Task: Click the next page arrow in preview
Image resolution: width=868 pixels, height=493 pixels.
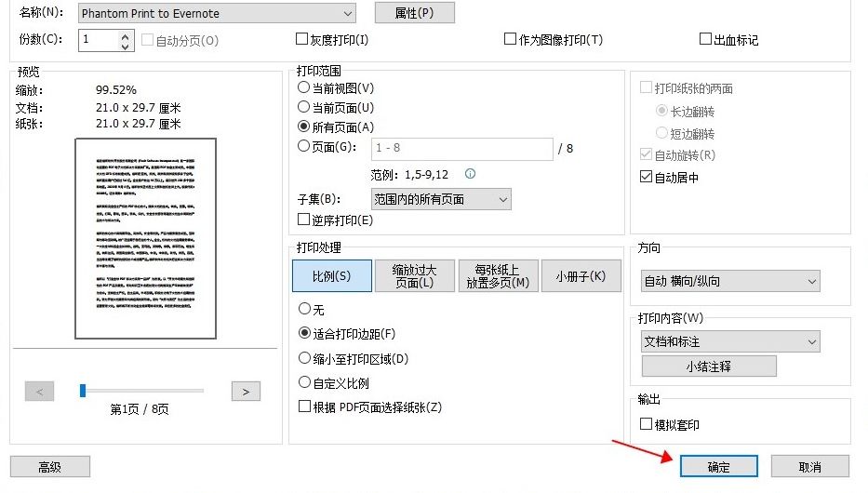Action: [246, 392]
